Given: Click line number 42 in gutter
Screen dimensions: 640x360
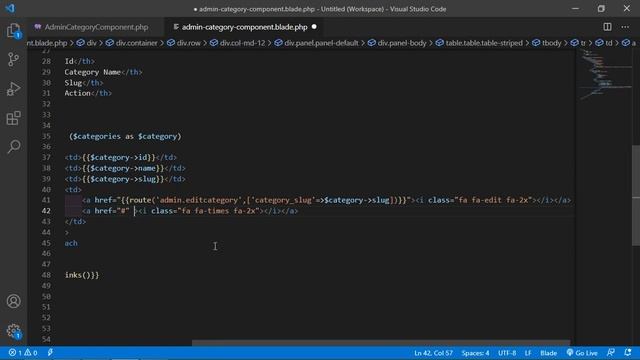Looking at the screenshot, I should point(46,211).
